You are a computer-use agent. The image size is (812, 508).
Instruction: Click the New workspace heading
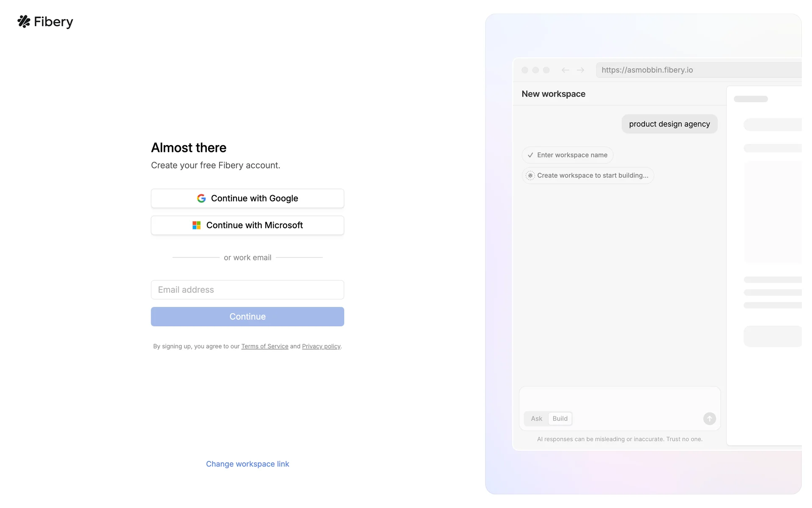(553, 94)
